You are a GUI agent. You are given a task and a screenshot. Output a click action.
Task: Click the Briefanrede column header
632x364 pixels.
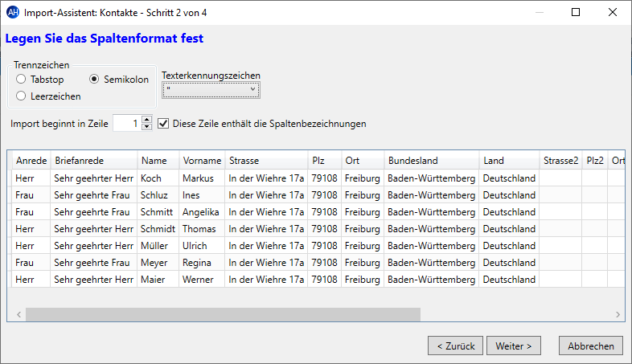pyautogui.click(x=94, y=161)
